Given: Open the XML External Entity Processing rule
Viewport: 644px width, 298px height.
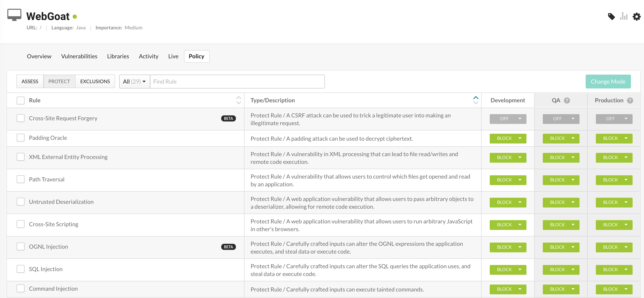Looking at the screenshot, I should point(68,157).
